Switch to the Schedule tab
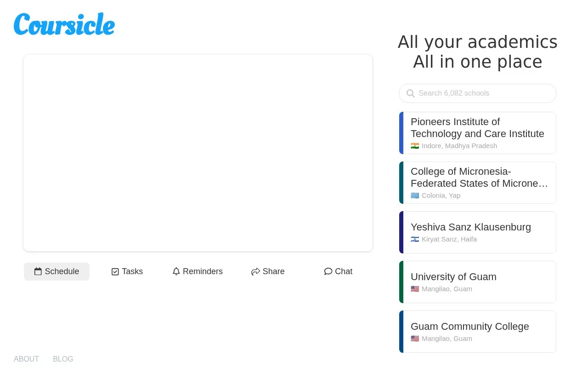Viewport: 588px width, 368px height. click(x=57, y=271)
